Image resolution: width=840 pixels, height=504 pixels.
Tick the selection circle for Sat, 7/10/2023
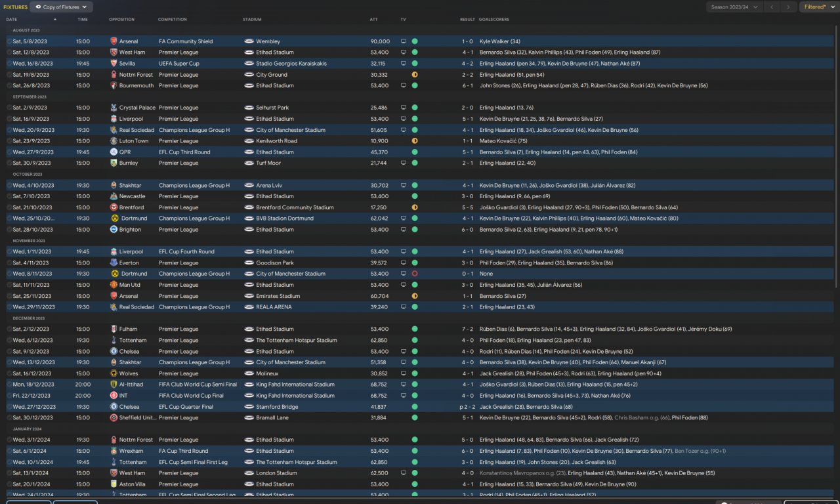pos(9,196)
